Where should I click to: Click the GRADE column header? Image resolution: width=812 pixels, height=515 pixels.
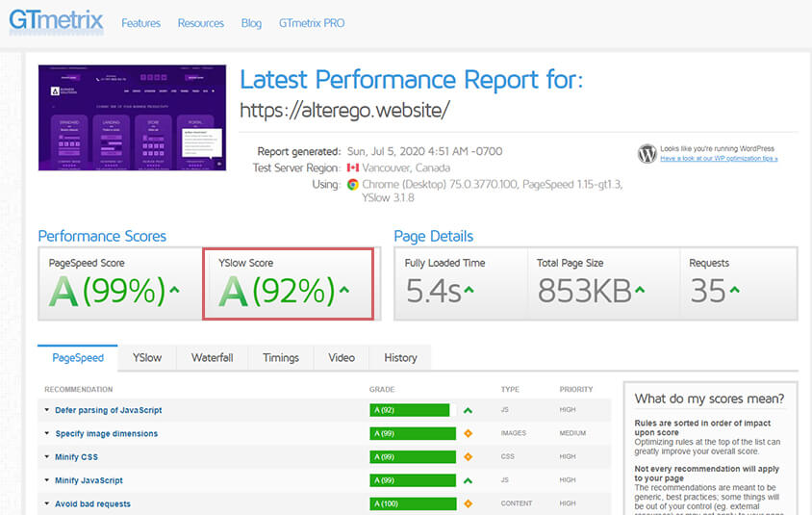coord(382,389)
